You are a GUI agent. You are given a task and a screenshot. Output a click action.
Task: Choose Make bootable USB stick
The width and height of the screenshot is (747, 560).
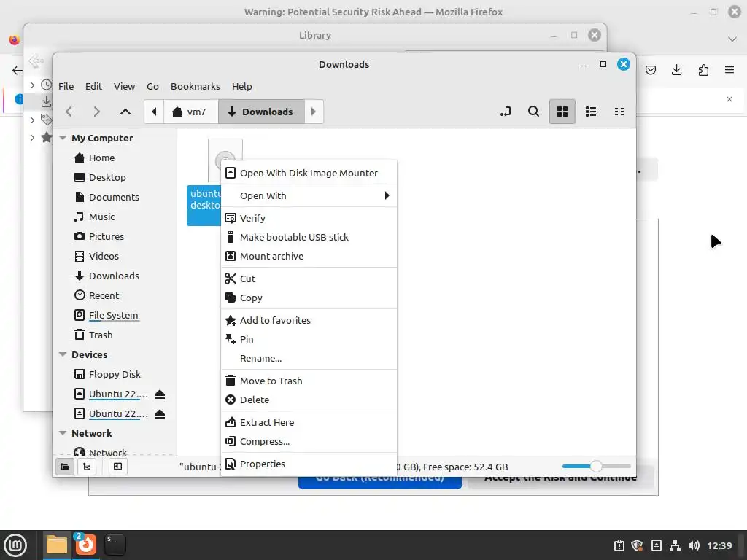309,237
